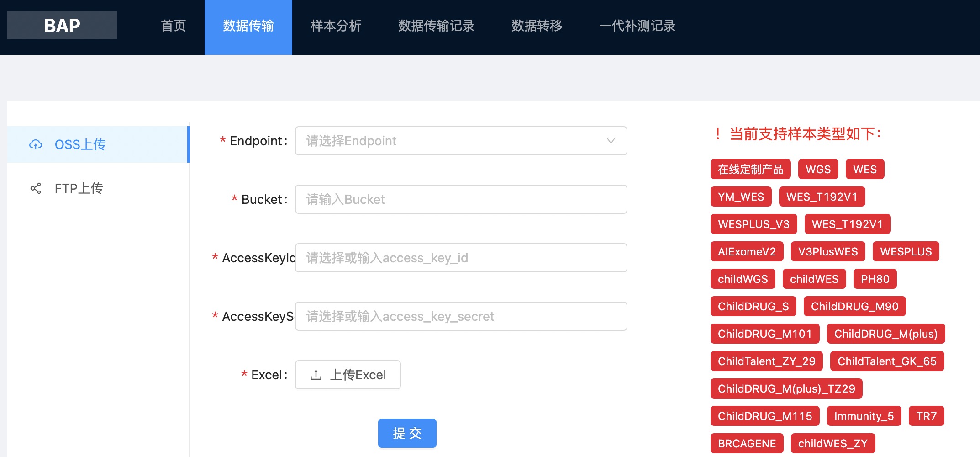
Task: Focus the access_key_secret input field
Action: [461, 316]
